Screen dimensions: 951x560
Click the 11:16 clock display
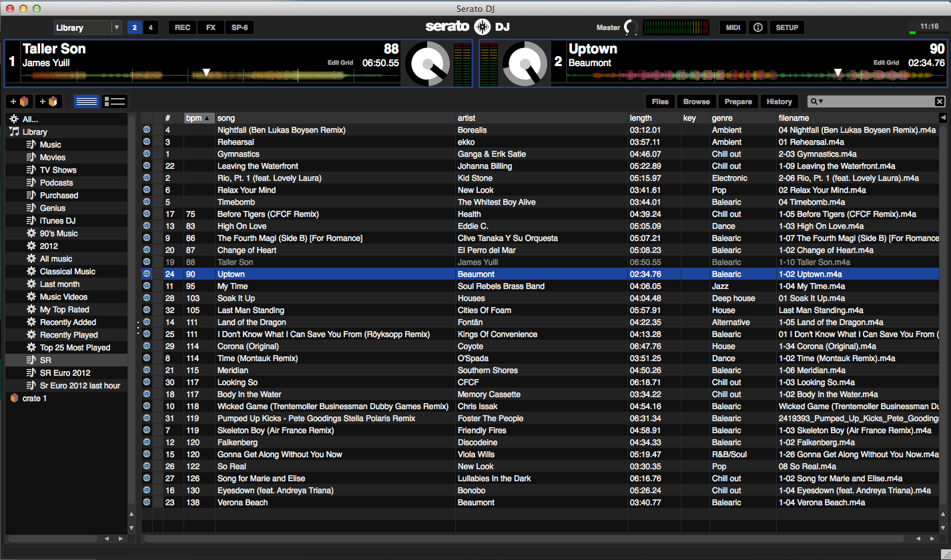coord(929,26)
